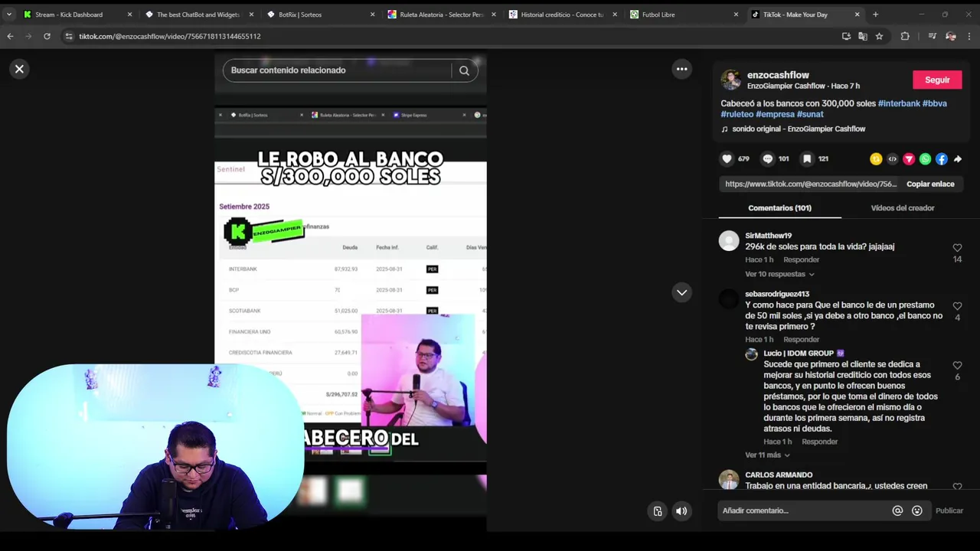980x551 pixels.
Task: Click the Seguir follow button
Action: click(x=937, y=80)
